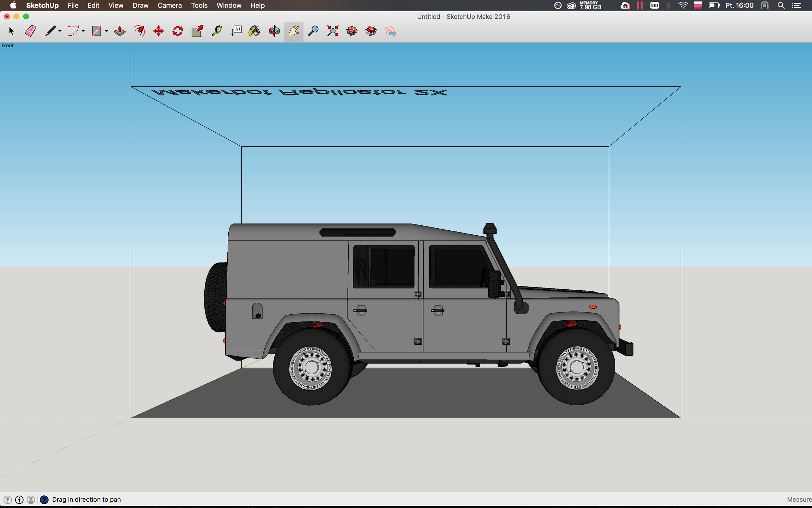Click the Pt. 16:00 clock
This screenshot has width=812, height=508.
[739, 5]
